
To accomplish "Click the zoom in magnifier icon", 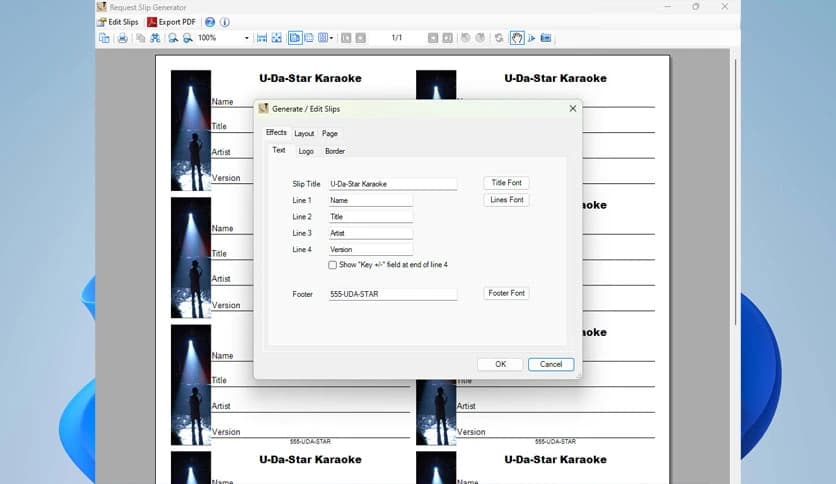I will pyautogui.click(x=173, y=38).
